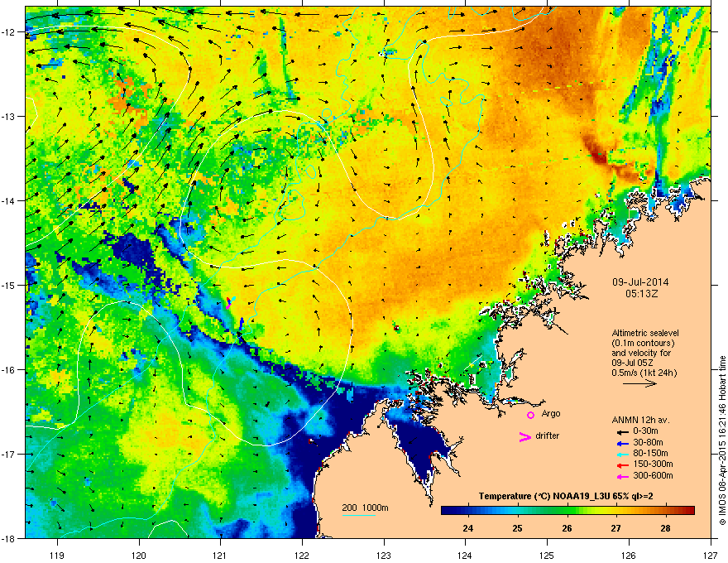Click latitude axis label '-18'
Image resolution: width=728 pixels, height=563 pixels.
pos(8,538)
